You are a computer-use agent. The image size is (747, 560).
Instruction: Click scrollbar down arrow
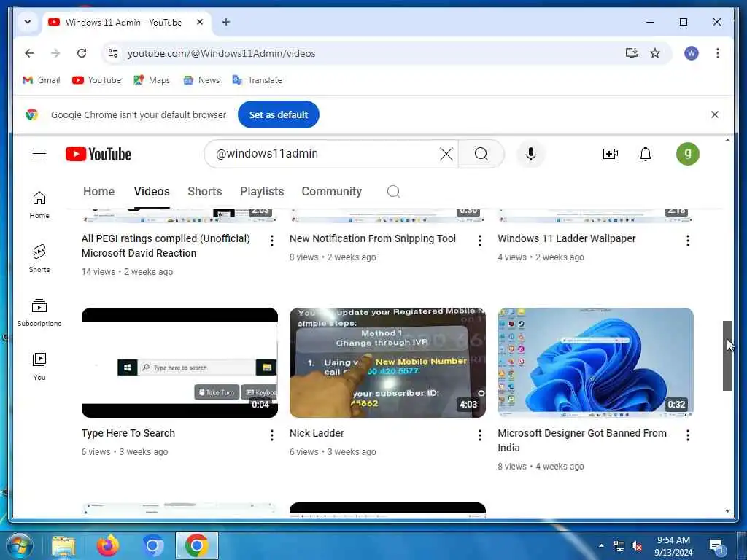[x=727, y=511]
